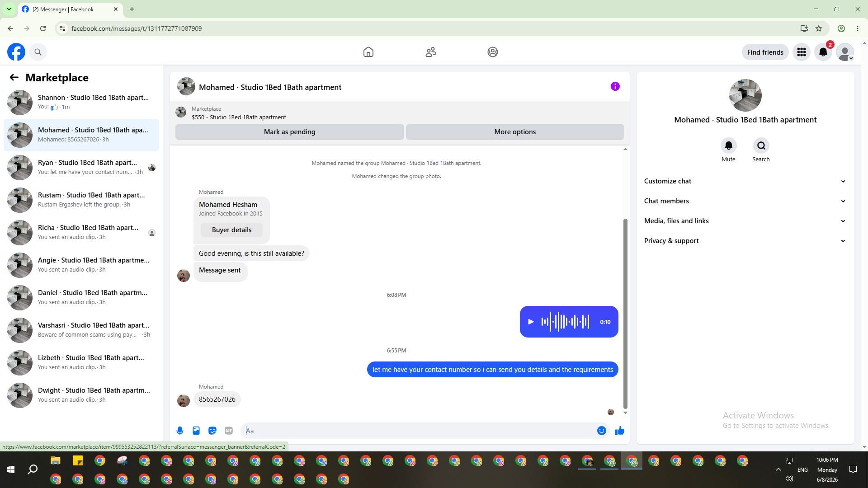Viewport: 868px width, 488px height.
Task: Expand the Customize chat section
Action: pyautogui.click(x=745, y=181)
